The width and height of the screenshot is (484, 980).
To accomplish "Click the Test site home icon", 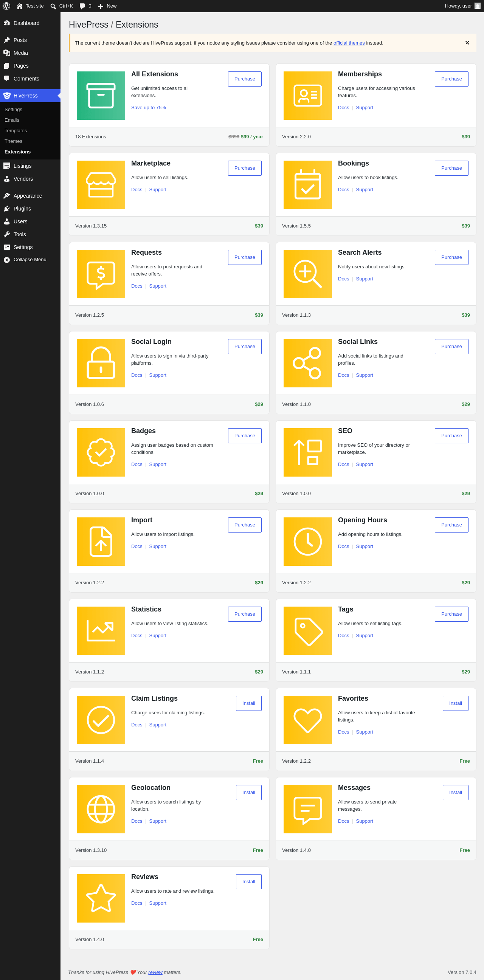I will click(19, 6).
